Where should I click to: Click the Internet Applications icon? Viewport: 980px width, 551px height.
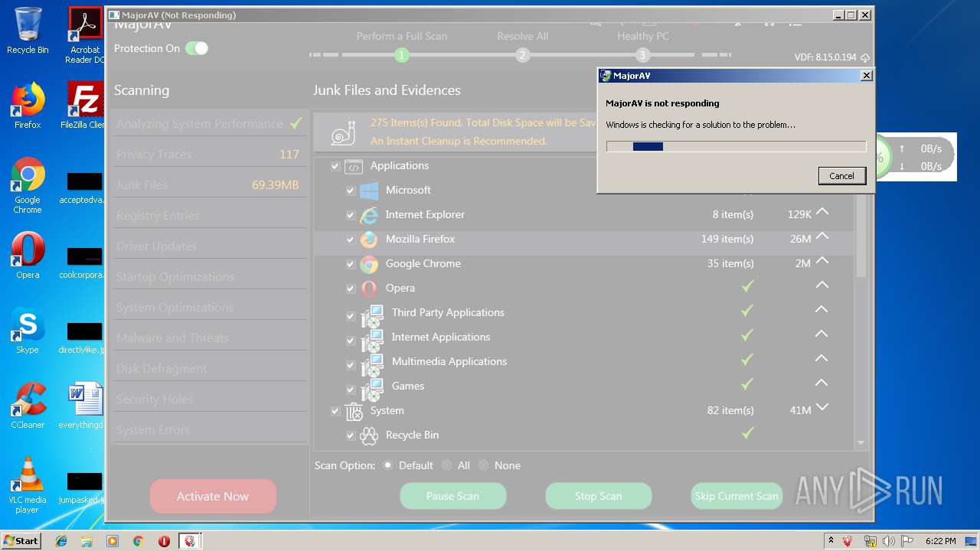372,339
